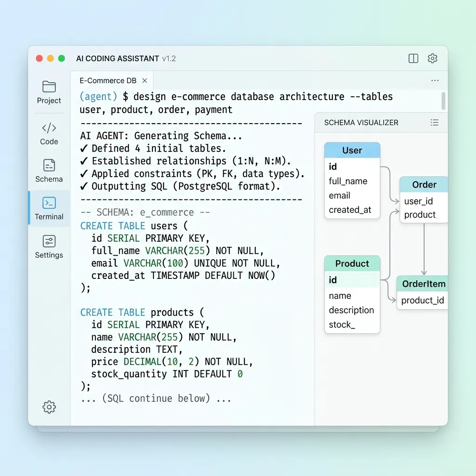Click the AI CODING ASSISTANT title text
This screenshot has width=476, height=476.
click(x=118, y=58)
